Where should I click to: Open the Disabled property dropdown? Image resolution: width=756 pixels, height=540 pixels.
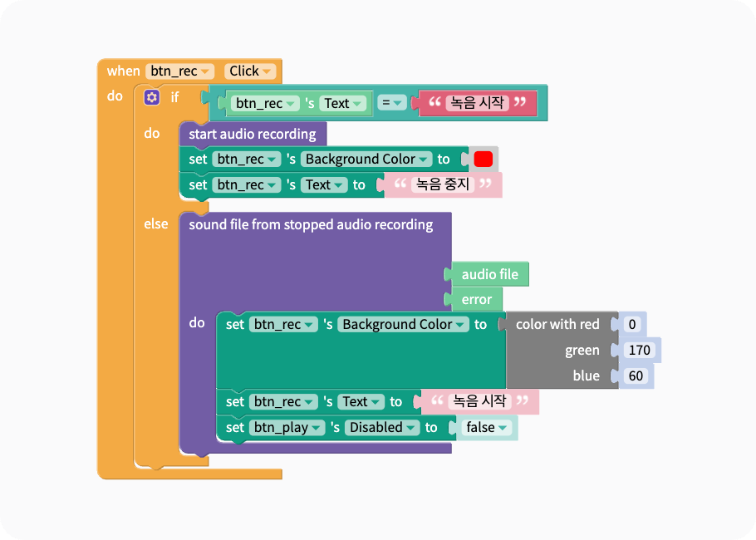(382, 428)
